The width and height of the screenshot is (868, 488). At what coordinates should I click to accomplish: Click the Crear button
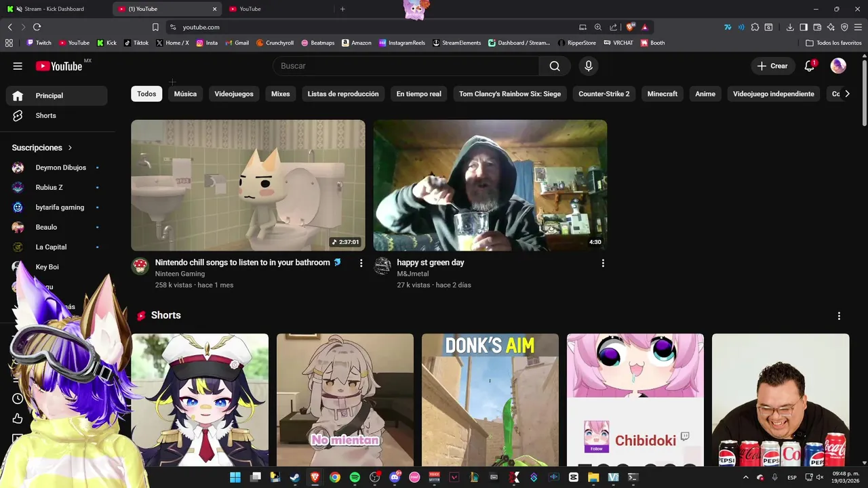772,66
